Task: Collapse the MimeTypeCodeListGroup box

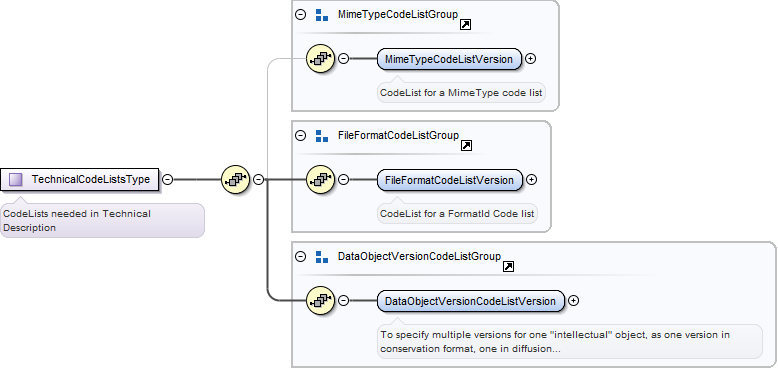Action: (x=301, y=14)
